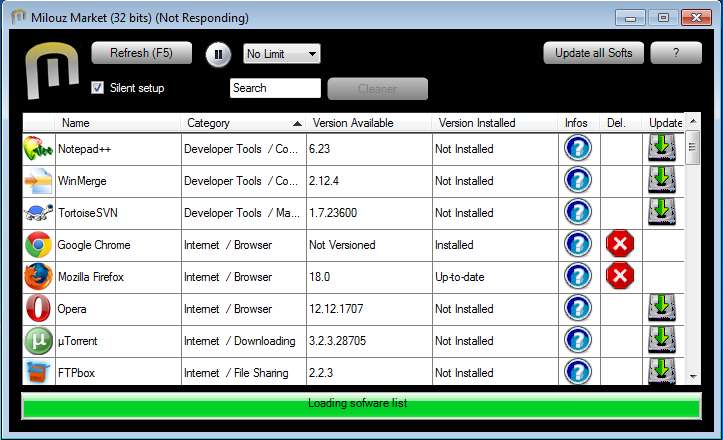Toggle the Silent setup checkbox
The image size is (723, 440).
pyautogui.click(x=97, y=88)
